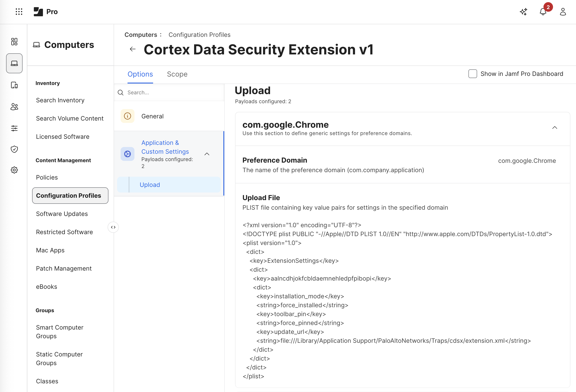Switch to the Scope tab
The width and height of the screenshot is (576, 392).
[x=177, y=74]
